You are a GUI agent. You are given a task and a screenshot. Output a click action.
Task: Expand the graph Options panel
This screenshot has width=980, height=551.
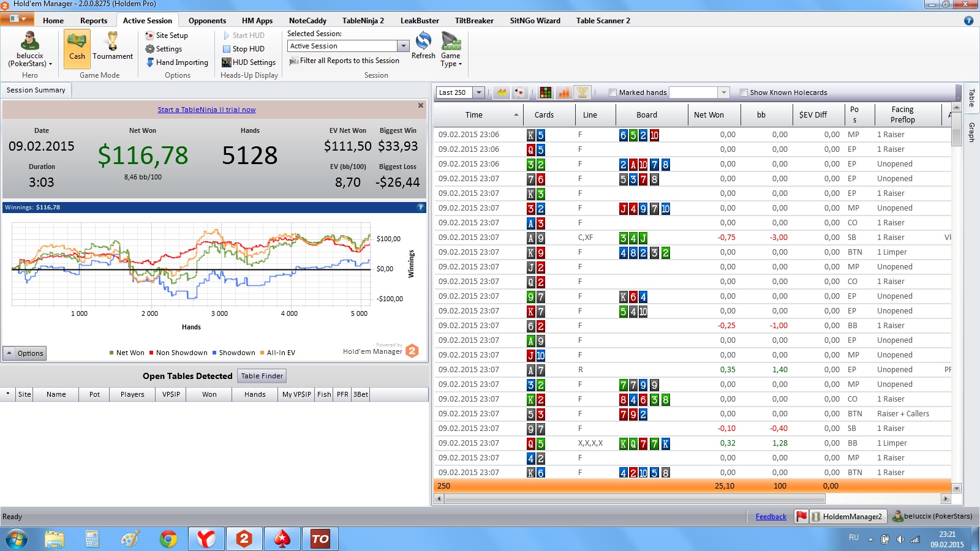click(25, 353)
